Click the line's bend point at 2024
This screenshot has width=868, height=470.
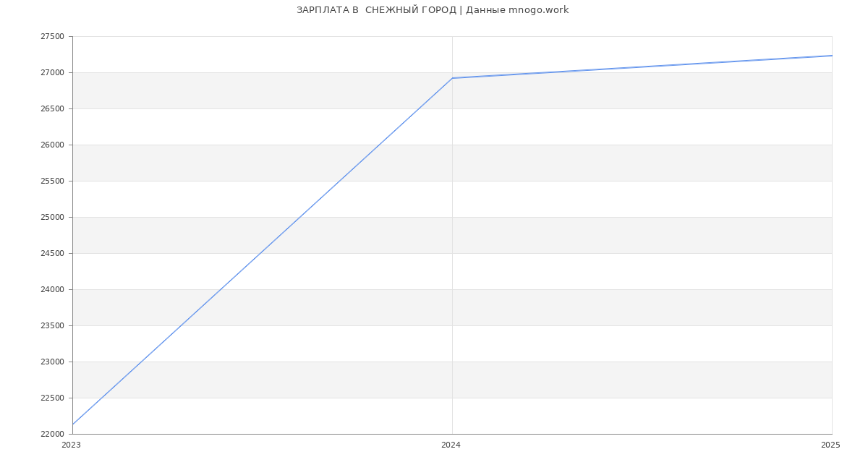[452, 78]
